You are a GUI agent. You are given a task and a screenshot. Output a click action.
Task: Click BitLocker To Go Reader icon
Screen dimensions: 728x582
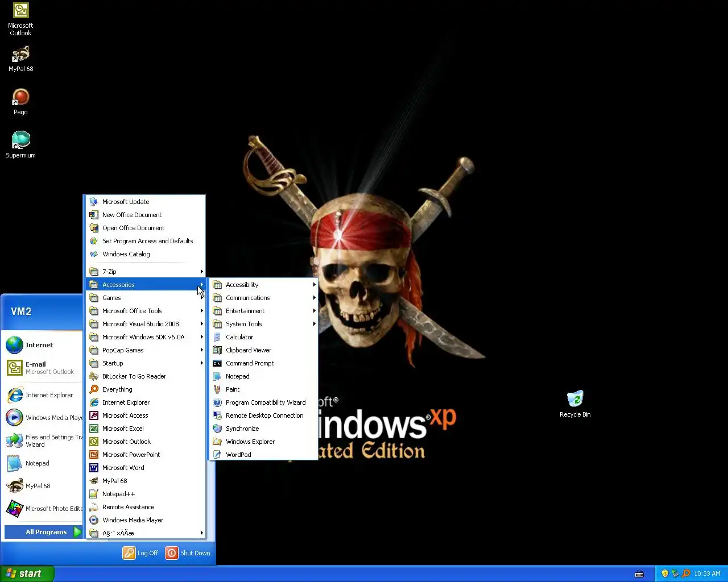94,376
